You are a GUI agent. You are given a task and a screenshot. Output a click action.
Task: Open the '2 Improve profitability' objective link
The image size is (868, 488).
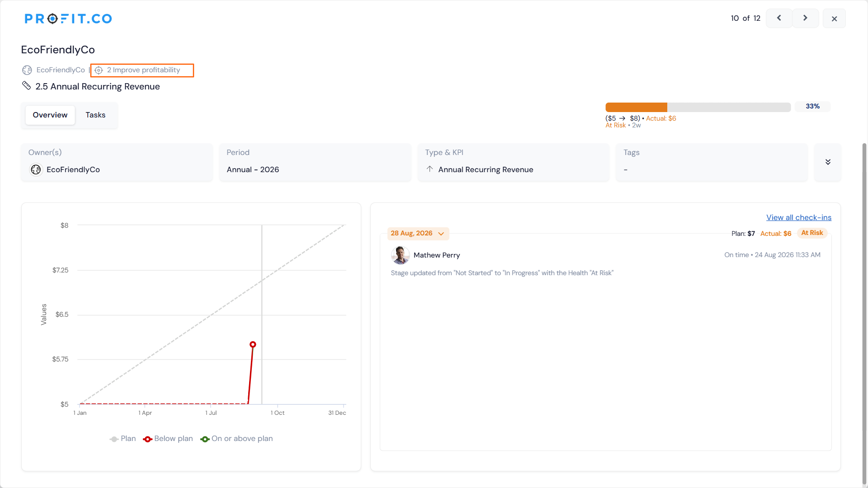tap(143, 70)
